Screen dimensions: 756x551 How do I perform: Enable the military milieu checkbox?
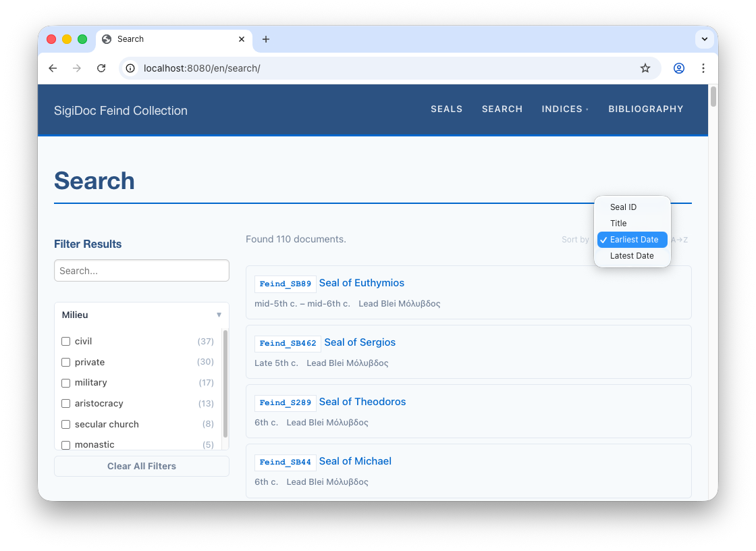(x=66, y=383)
